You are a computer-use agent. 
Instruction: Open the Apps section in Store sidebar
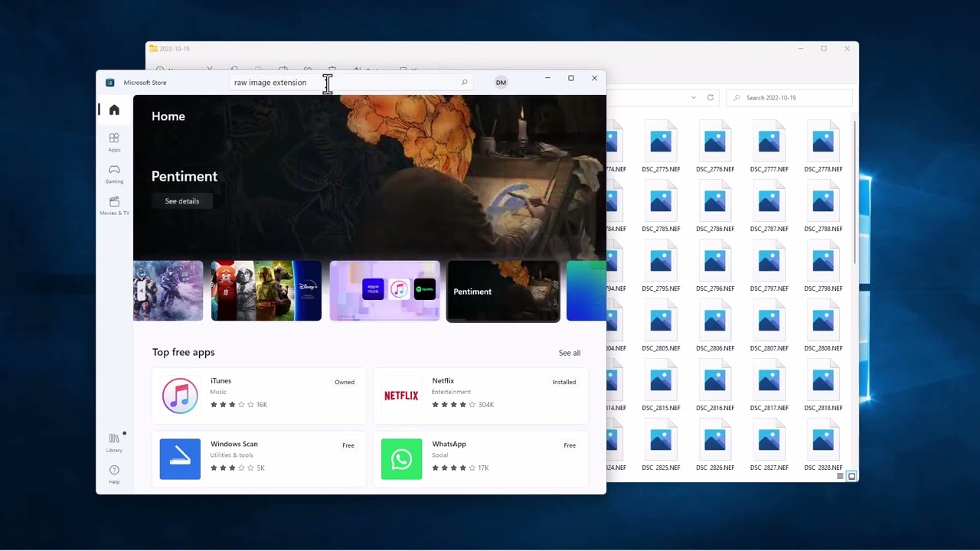114,142
